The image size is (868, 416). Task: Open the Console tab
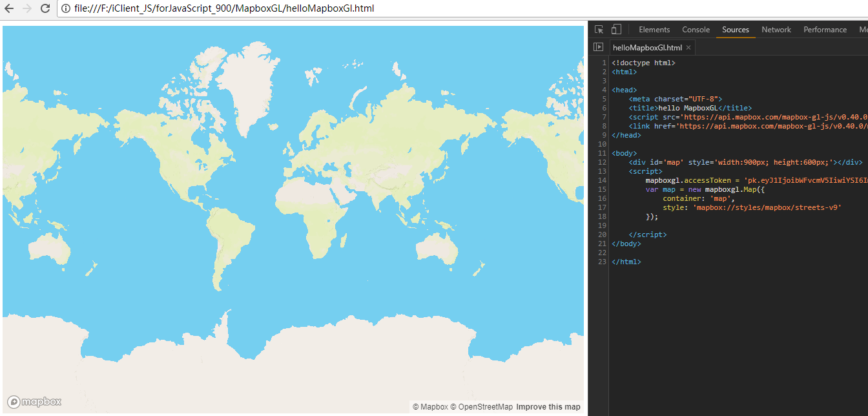[x=696, y=30]
